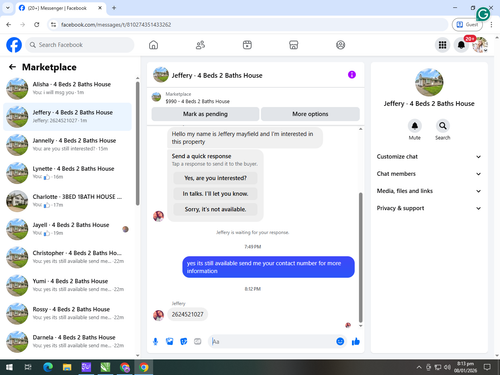
Task: Click the Search Facebook field
Action: click(x=80, y=45)
